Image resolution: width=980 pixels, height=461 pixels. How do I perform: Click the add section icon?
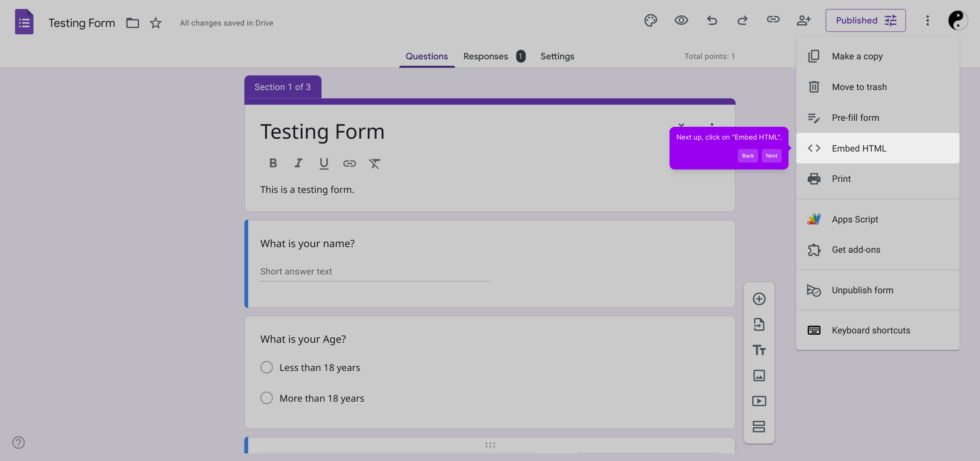pyautogui.click(x=759, y=426)
